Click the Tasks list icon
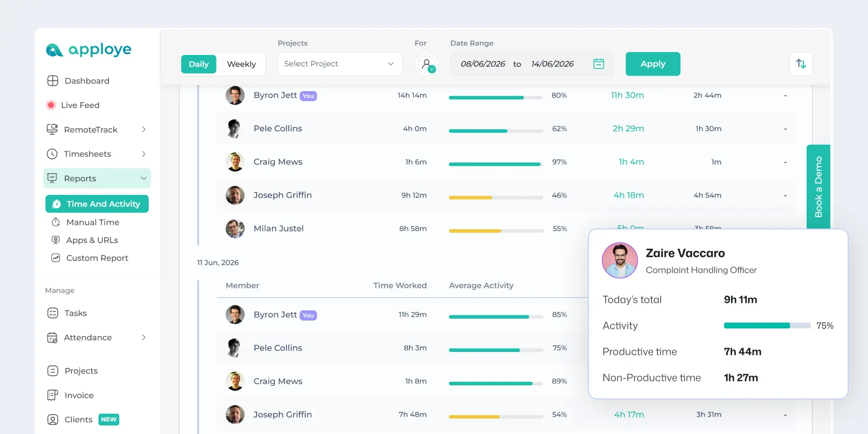The image size is (868, 434). point(53,313)
